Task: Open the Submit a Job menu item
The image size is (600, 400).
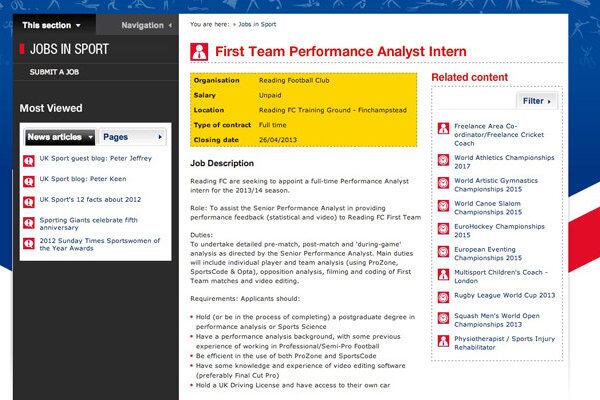Action: point(54,72)
